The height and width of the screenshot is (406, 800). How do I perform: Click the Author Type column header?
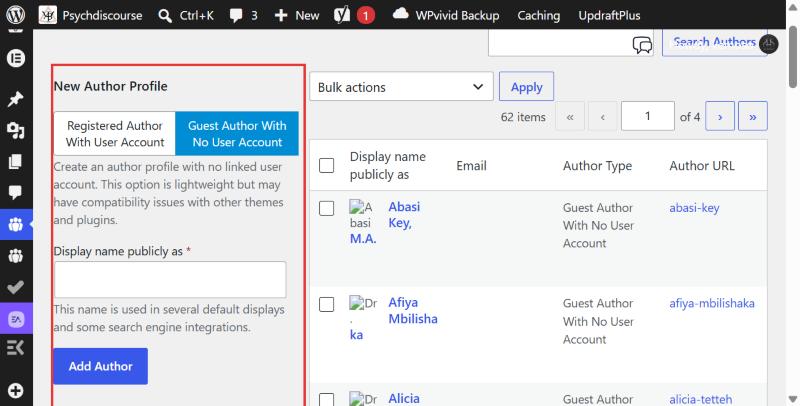[597, 165]
